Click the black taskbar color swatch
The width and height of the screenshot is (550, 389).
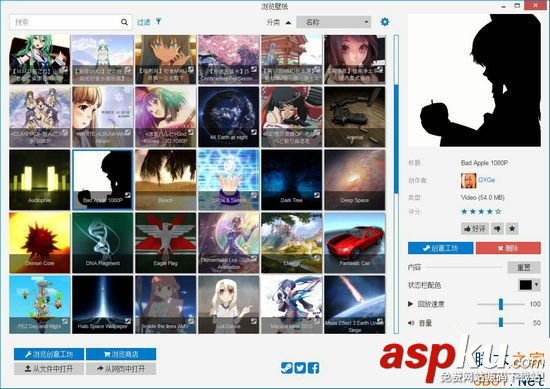pos(525,285)
